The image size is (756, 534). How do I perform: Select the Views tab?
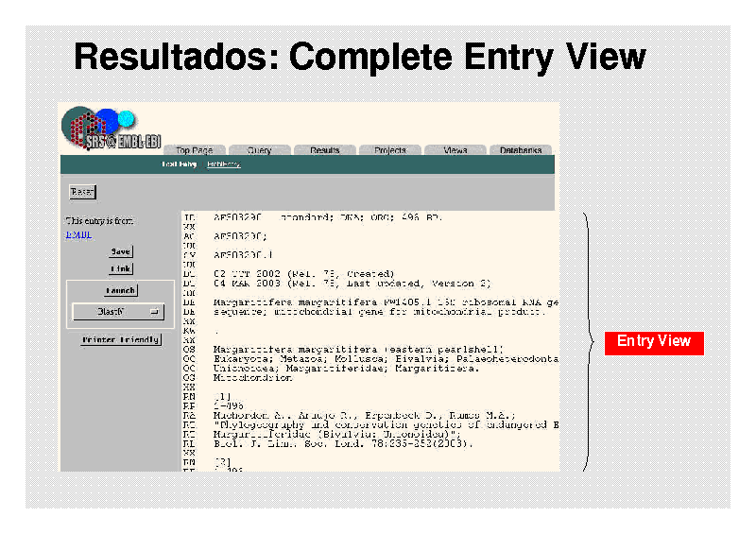click(x=455, y=150)
